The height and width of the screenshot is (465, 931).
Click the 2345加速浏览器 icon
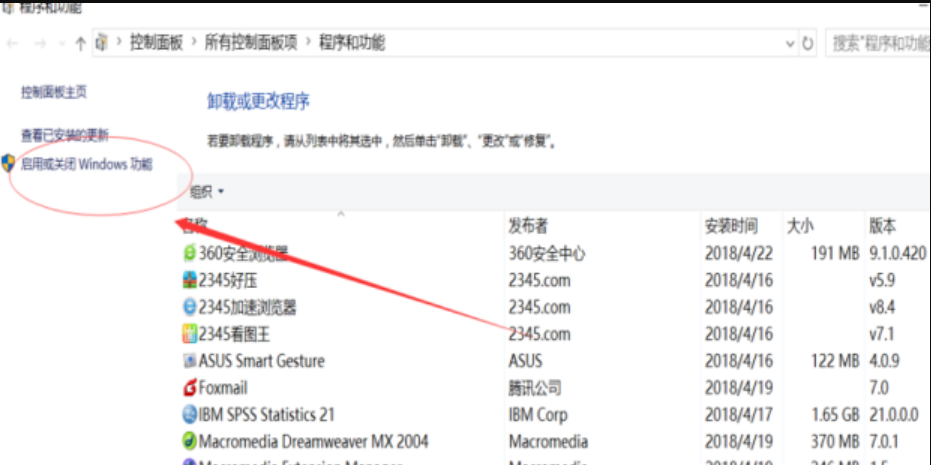[189, 307]
